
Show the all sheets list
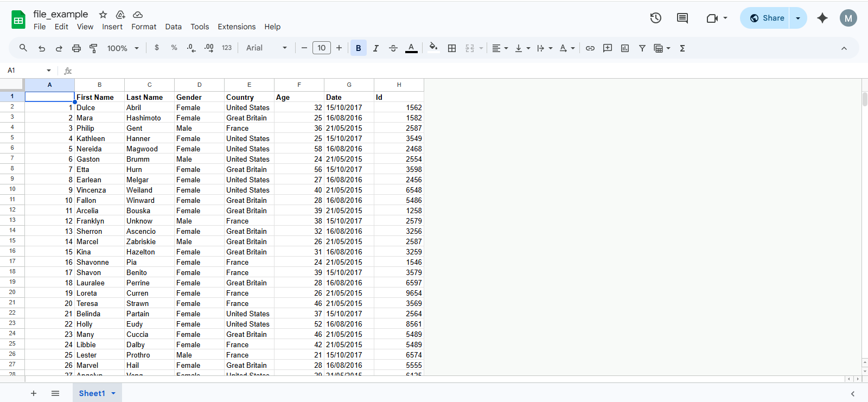[55, 393]
